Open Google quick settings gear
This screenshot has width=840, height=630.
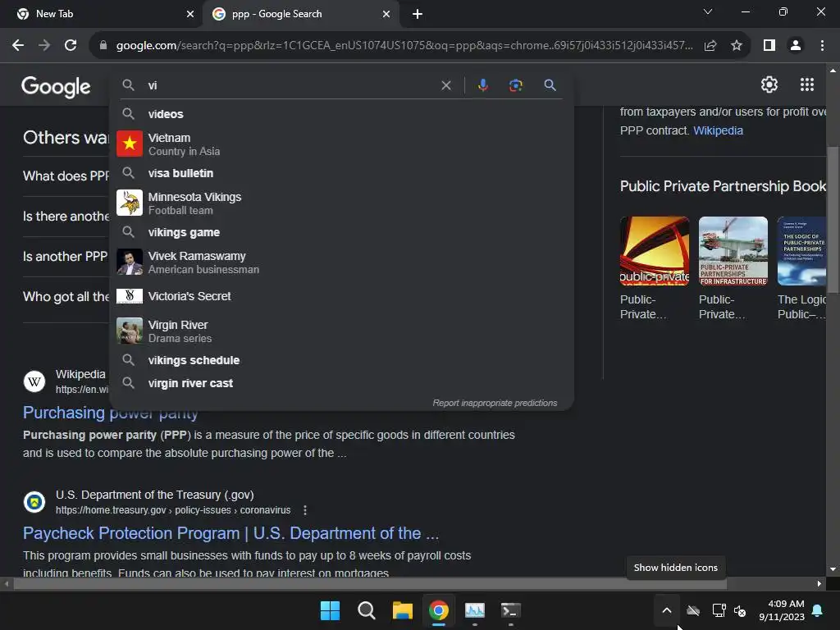[x=769, y=84]
